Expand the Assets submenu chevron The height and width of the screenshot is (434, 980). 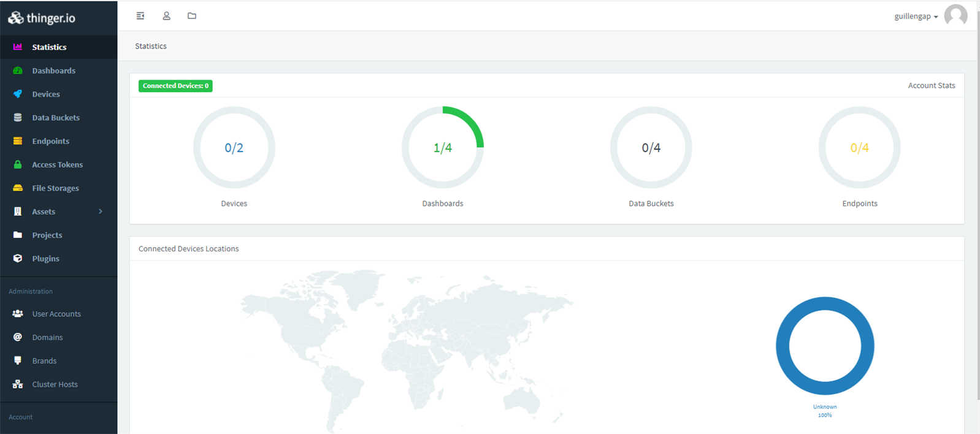[x=101, y=211]
